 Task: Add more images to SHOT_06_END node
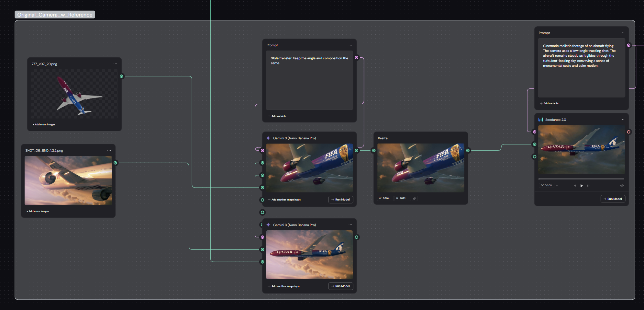pyautogui.click(x=38, y=211)
